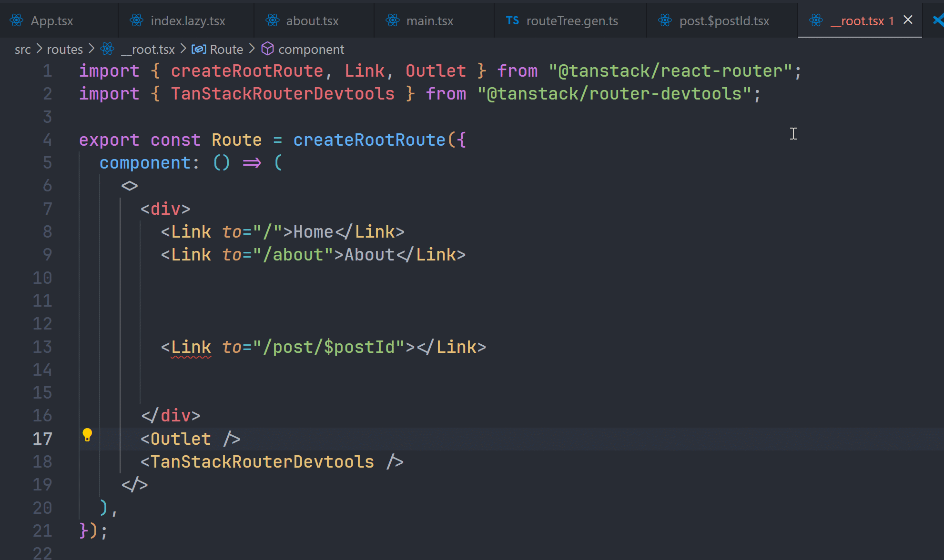Switch to routeTree.gen.ts tab

point(572,21)
